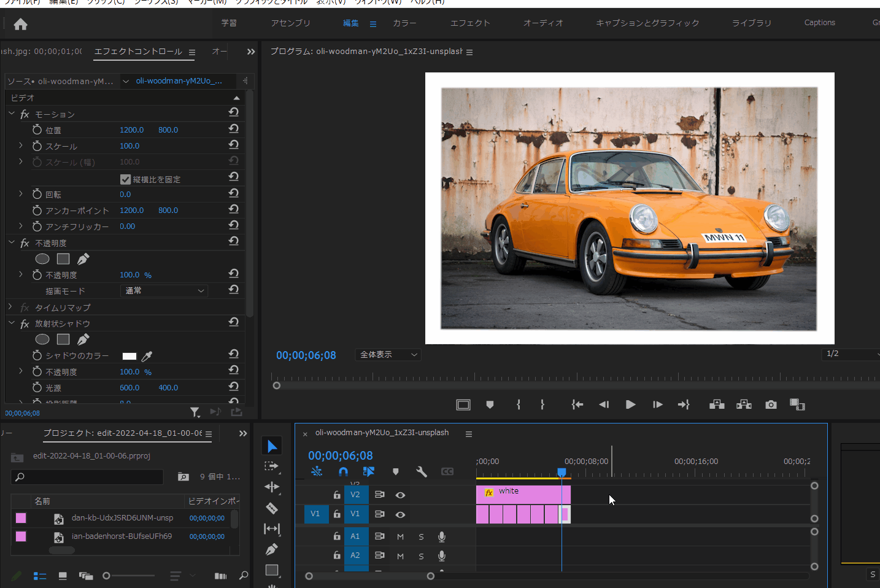
Task: Click the camera export-frame icon in Program monitor
Action: [x=771, y=404]
